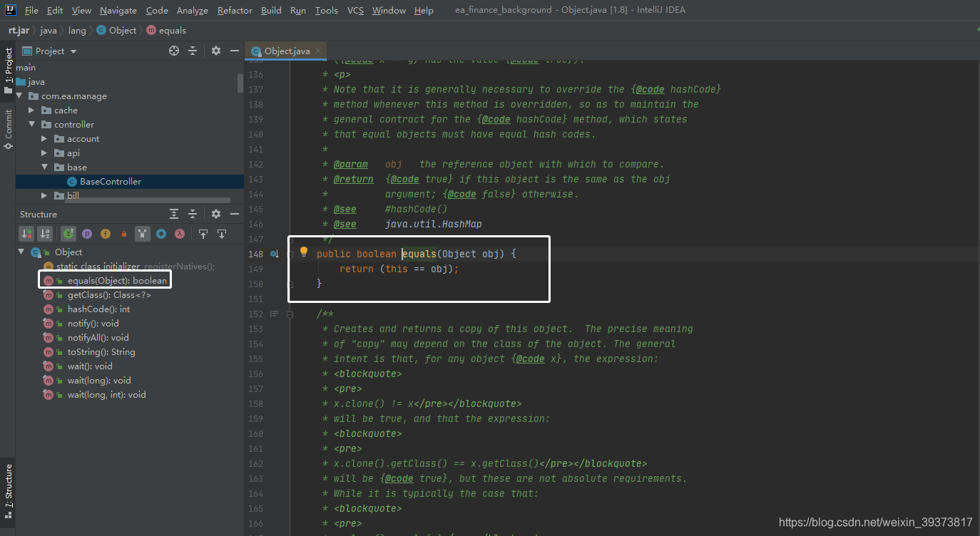Image resolution: width=980 pixels, height=536 pixels.
Task: Toggle Show Anonymous Classes circle icon
Action: [x=161, y=233]
